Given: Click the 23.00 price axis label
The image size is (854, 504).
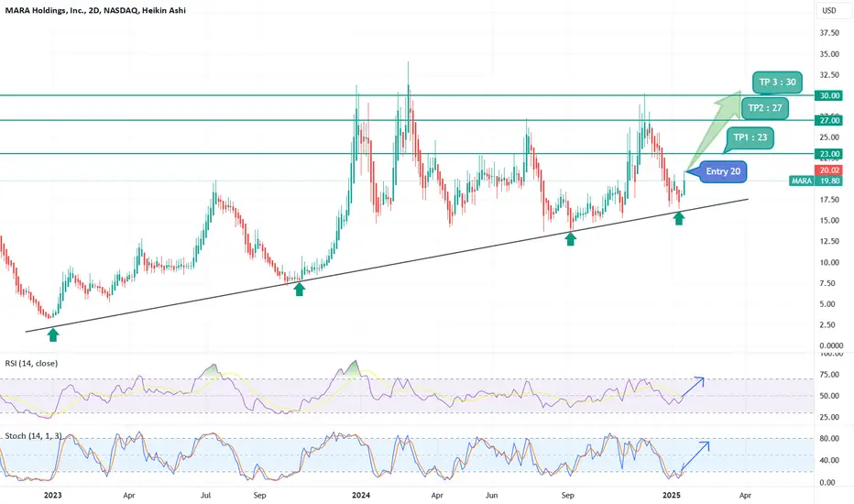Looking at the screenshot, I should [x=828, y=154].
